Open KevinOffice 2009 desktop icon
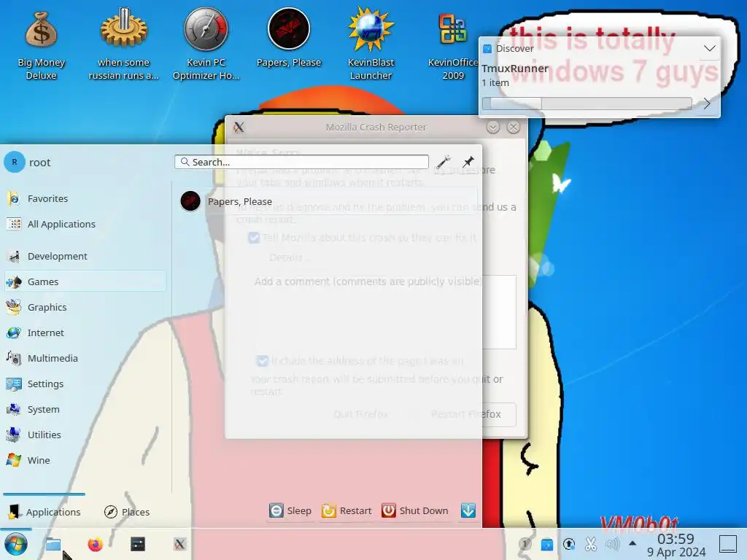 (452, 45)
